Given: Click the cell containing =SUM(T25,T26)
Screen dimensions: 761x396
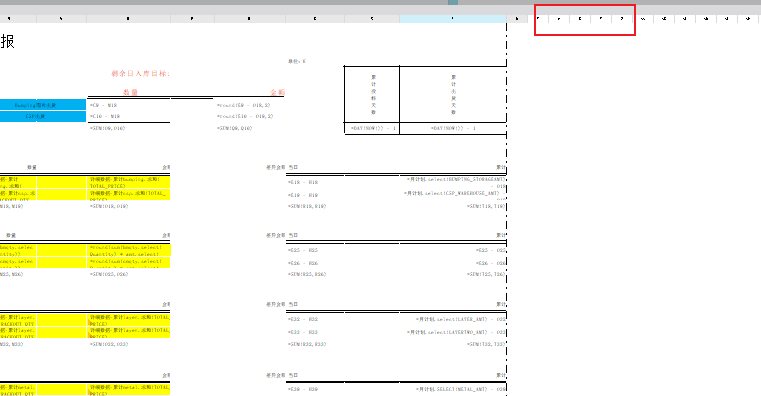Looking at the screenshot, I should [x=453, y=274].
